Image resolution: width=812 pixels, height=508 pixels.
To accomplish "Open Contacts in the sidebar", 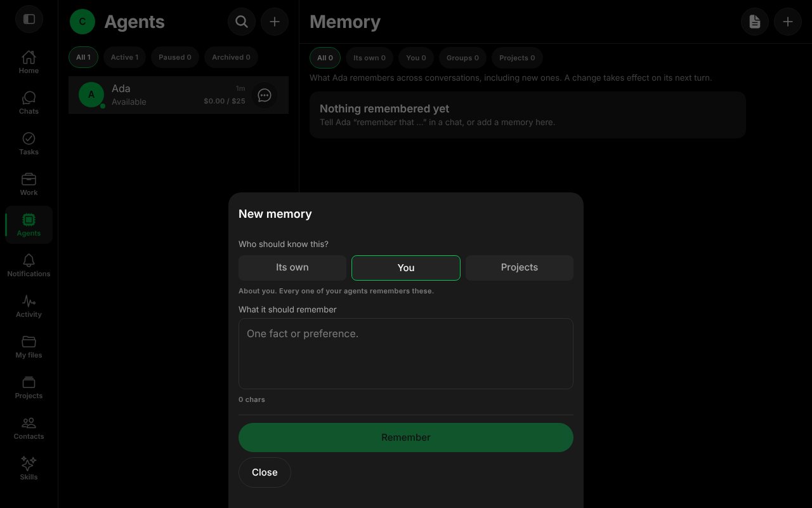I will coord(29,428).
